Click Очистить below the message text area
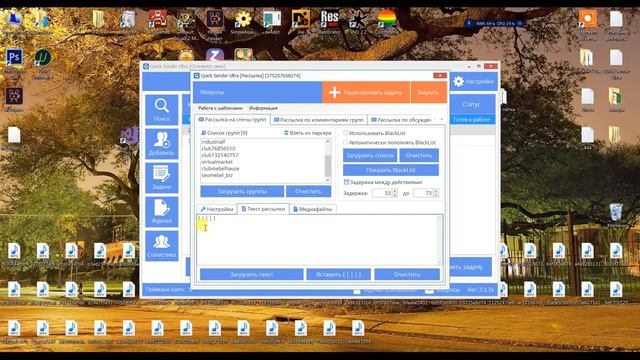The height and width of the screenshot is (360, 640). pyautogui.click(x=407, y=274)
